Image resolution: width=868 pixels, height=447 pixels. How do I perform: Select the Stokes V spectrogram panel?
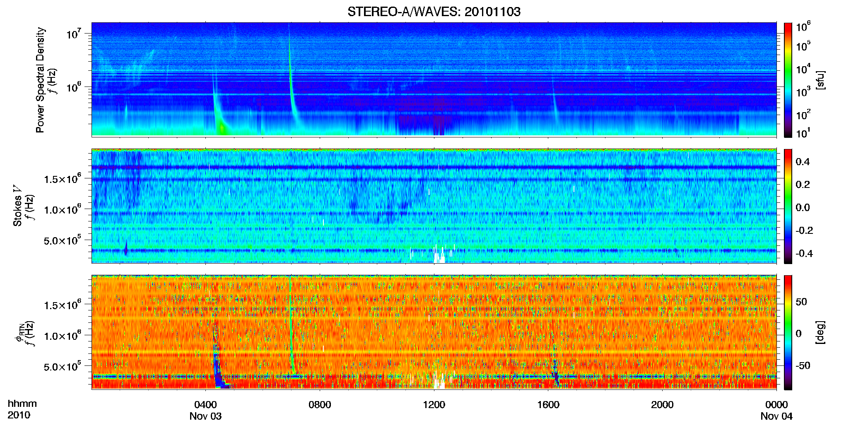click(x=434, y=206)
